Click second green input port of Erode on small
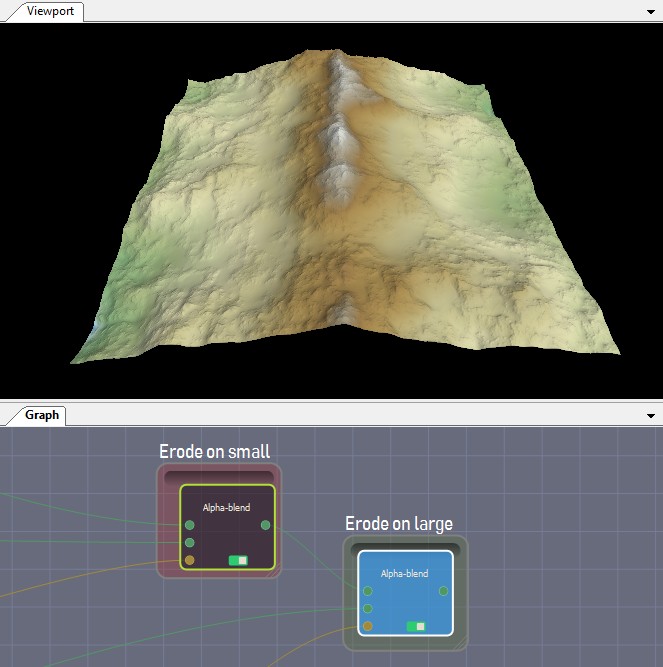 190,542
